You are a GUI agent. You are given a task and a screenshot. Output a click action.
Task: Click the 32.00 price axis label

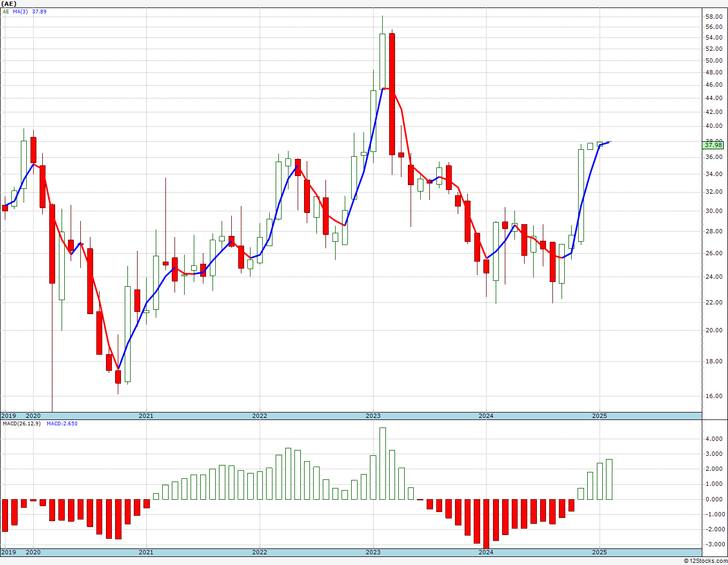(x=714, y=192)
